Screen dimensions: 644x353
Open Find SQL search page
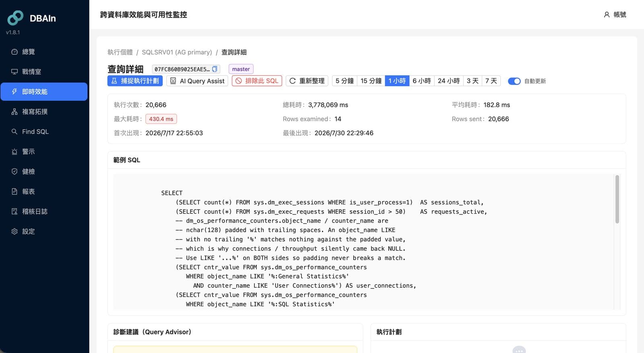(44, 131)
